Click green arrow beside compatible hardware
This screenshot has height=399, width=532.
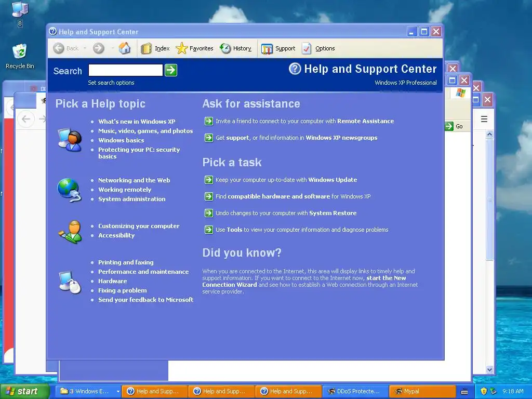[209, 196]
